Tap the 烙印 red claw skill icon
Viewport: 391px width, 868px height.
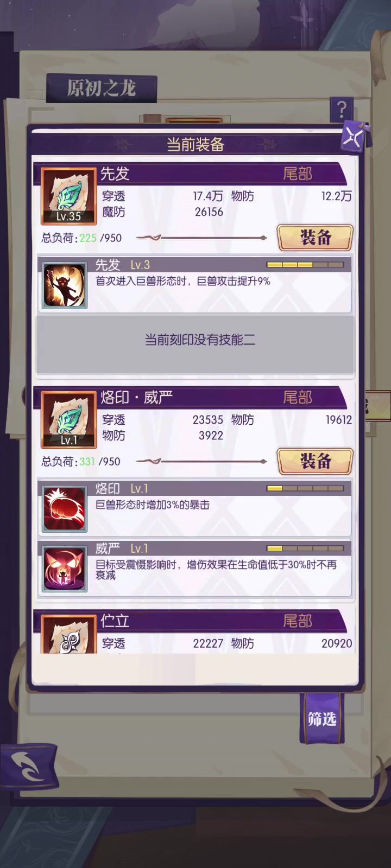pos(65,509)
